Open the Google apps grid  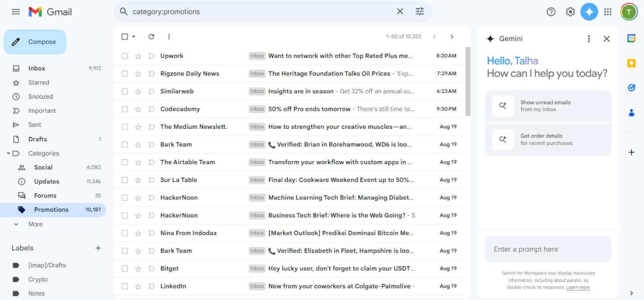coord(607,11)
